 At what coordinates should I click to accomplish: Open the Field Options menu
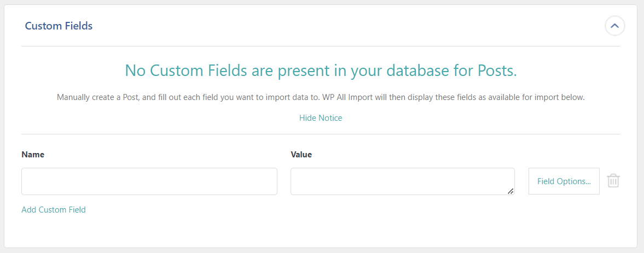564,181
